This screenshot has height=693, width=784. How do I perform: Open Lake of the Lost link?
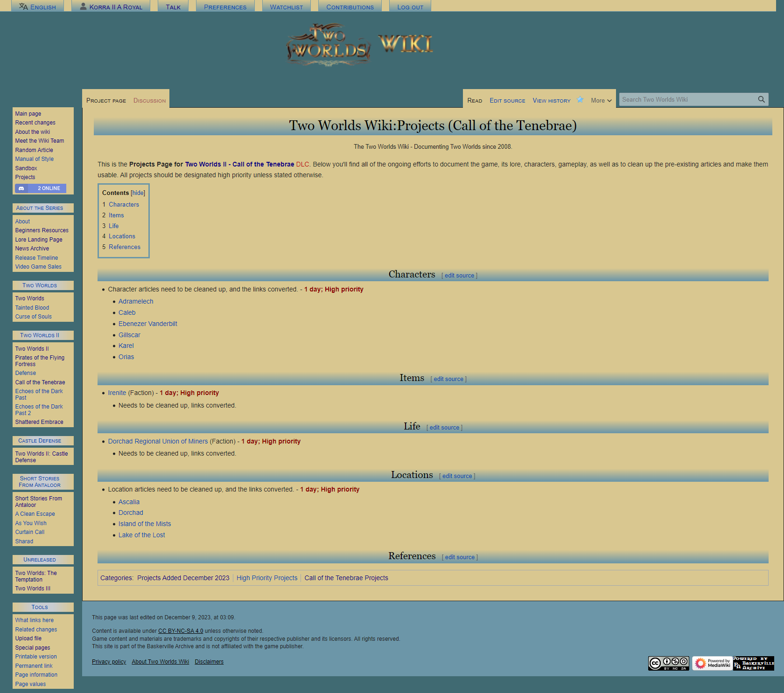point(141,535)
